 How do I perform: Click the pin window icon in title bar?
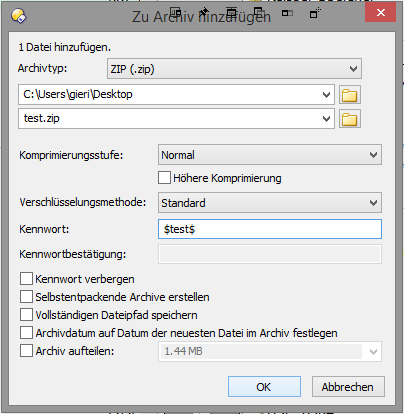pyautogui.click(x=204, y=13)
